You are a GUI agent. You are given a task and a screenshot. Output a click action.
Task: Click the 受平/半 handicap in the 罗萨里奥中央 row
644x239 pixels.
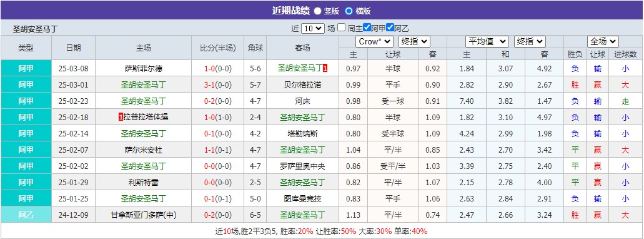click(393, 166)
